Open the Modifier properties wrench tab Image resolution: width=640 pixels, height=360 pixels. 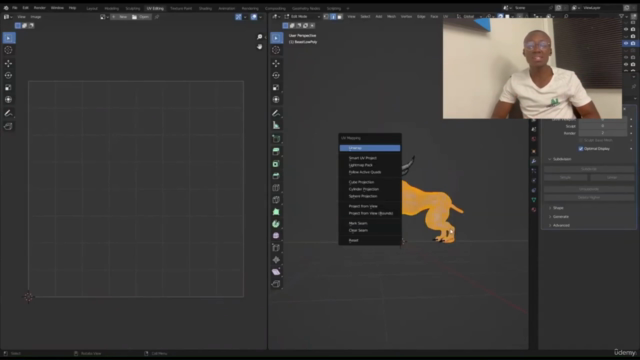pyautogui.click(x=534, y=161)
